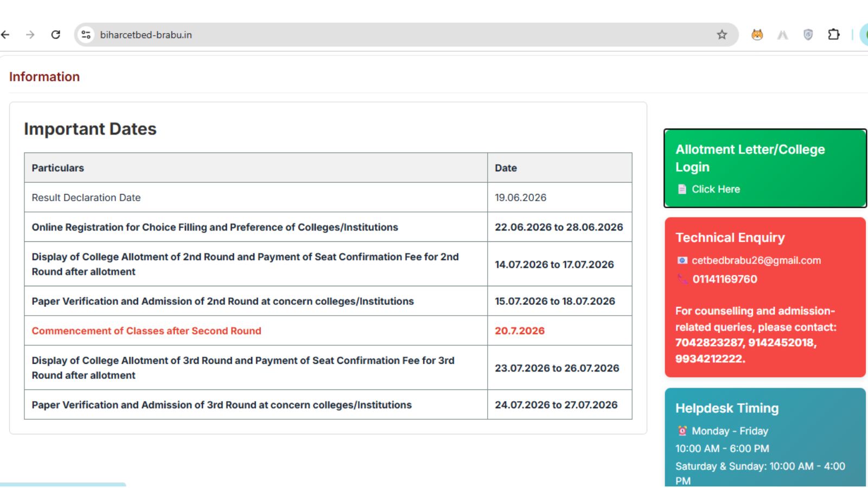868x488 pixels.
Task: Click counselling contact numbers 7042823287, 9142452018
Action: coord(746,343)
